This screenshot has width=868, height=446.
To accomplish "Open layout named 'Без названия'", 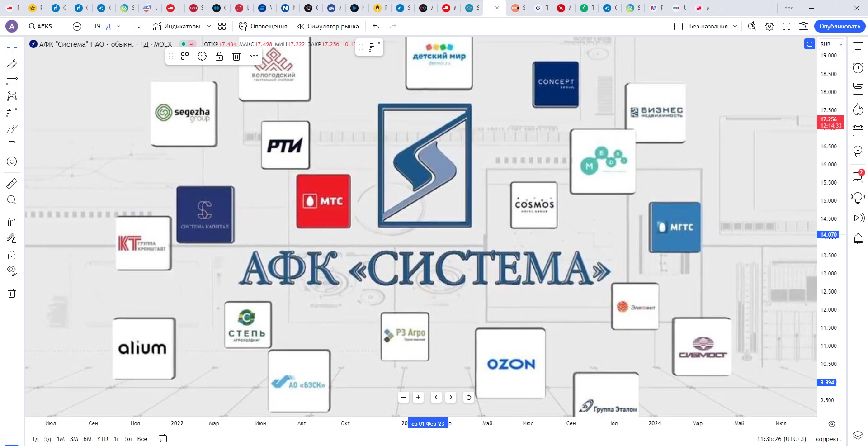I will (x=708, y=26).
